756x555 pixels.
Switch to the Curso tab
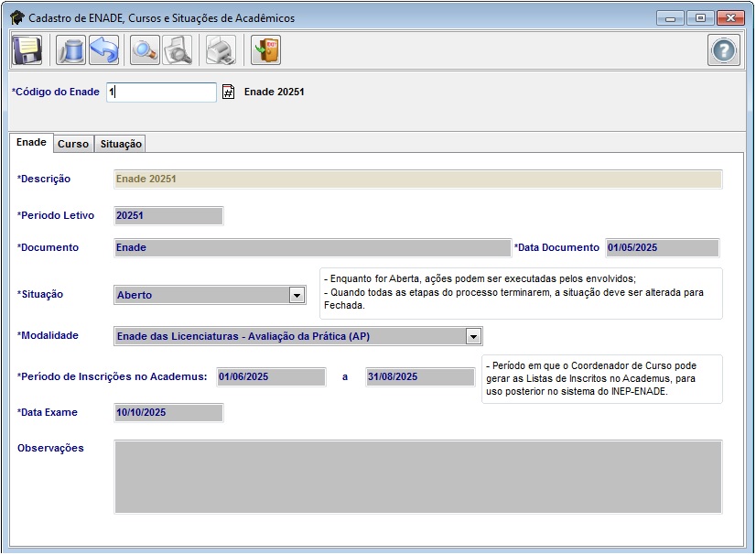coord(73,144)
